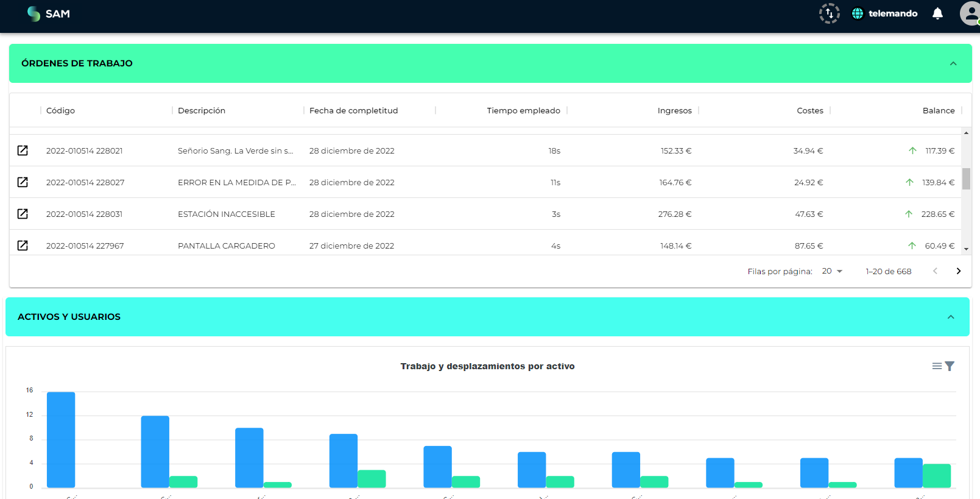Sort by Balance column header
980x499 pixels.
coord(938,110)
